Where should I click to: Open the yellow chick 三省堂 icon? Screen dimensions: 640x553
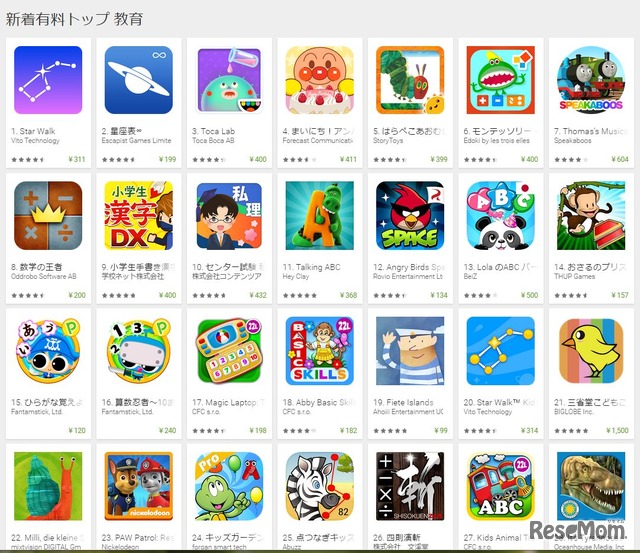591,351
